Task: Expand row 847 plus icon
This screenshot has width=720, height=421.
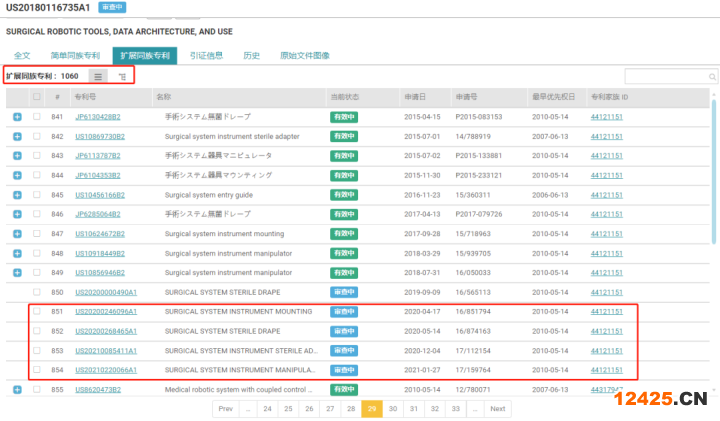Action: coord(17,233)
